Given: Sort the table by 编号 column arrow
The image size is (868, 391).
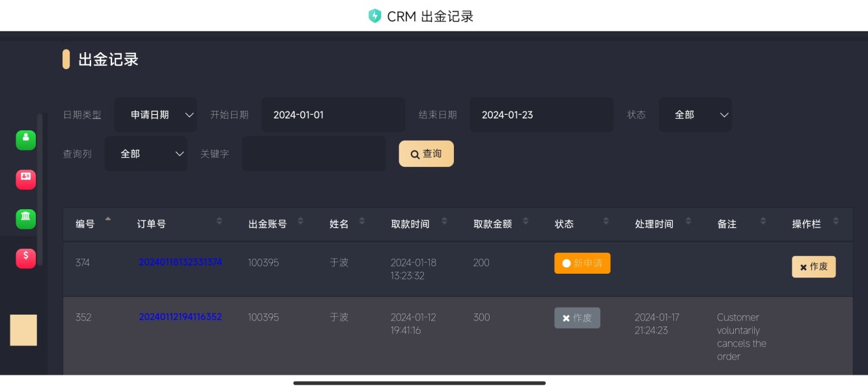Looking at the screenshot, I should pyautogui.click(x=108, y=220).
